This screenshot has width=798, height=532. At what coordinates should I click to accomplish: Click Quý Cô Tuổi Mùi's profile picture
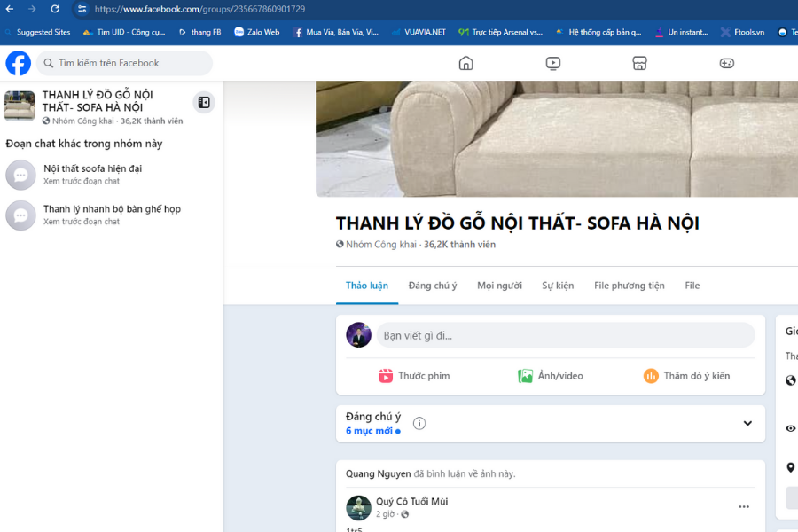(x=358, y=507)
